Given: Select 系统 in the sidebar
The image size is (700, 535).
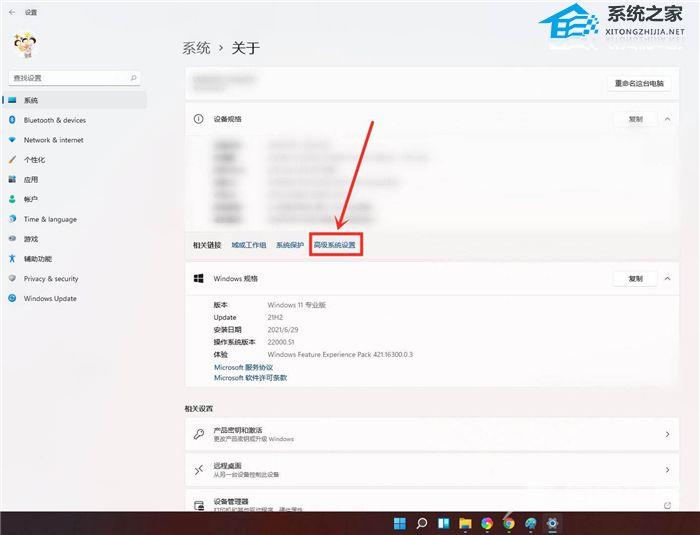Looking at the screenshot, I should tap(74, 100).
